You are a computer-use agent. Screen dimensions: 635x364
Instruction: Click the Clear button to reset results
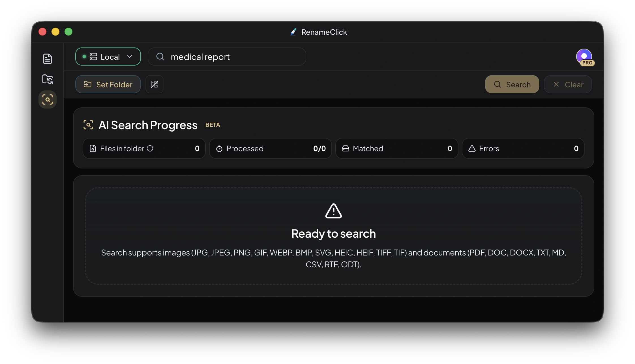[x=568, y=84]
